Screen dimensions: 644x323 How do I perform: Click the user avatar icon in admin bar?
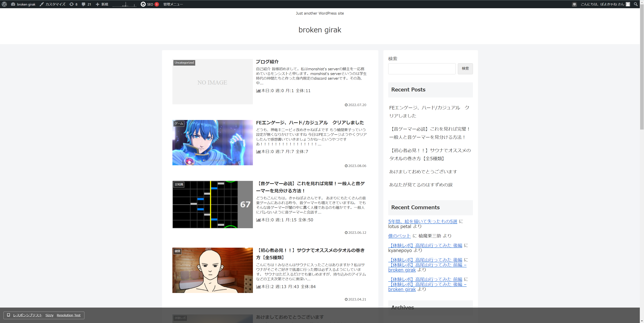(628, 4)
